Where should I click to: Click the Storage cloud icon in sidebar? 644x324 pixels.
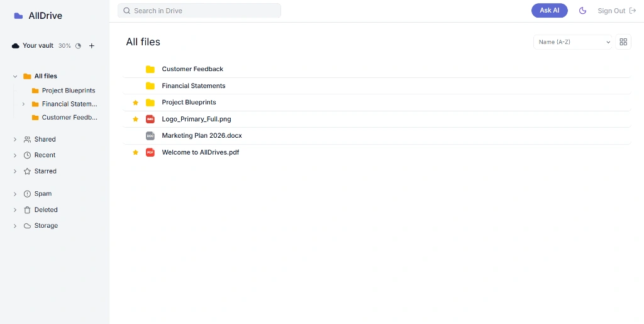27,226
